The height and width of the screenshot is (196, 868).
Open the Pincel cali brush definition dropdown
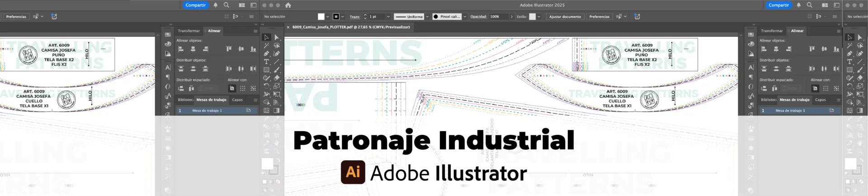(465, 17)
